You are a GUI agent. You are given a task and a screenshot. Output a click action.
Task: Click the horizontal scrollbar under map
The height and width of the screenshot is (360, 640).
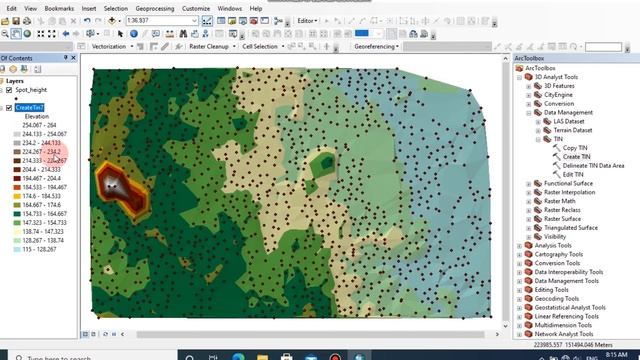click(x=310, y=335)
